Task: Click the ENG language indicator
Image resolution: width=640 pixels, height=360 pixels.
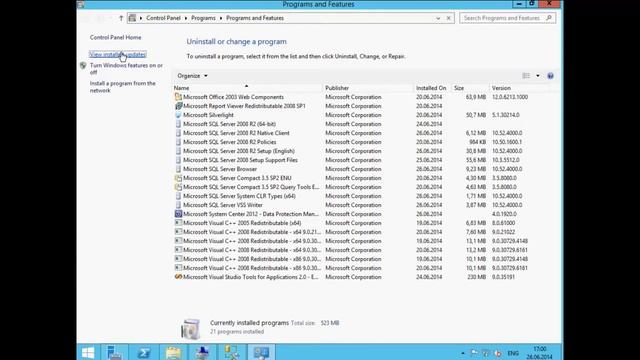Action: tap(513, 353)
